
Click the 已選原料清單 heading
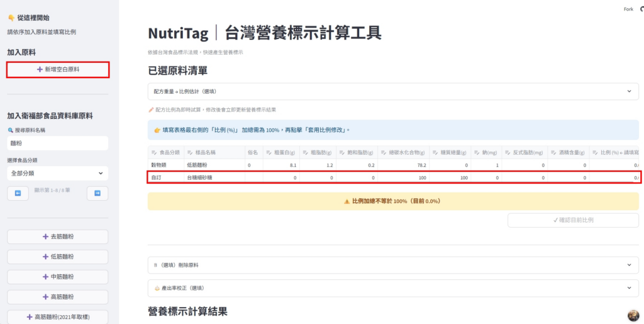[178, 70]
